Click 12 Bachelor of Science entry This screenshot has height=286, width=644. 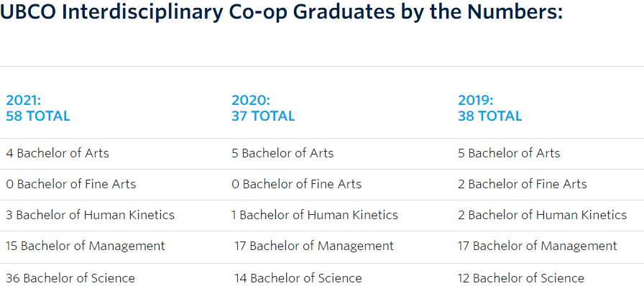(x=521, y=278)
